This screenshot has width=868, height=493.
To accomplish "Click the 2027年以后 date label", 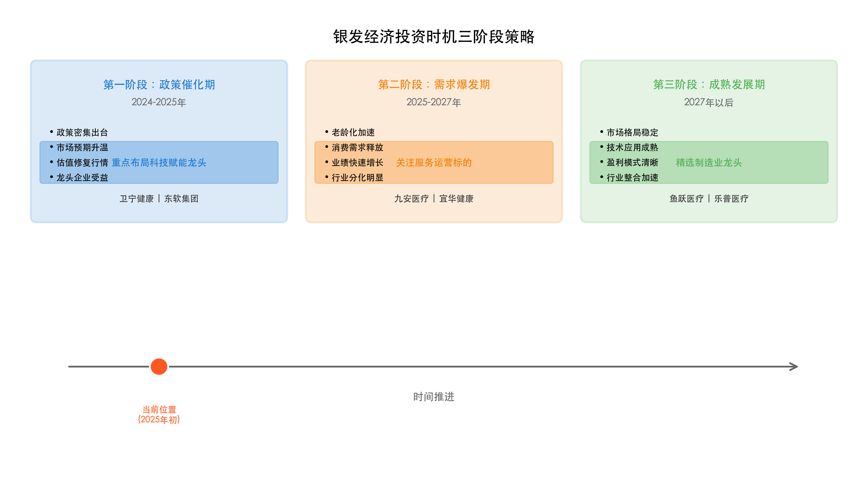I will [709, 103].
